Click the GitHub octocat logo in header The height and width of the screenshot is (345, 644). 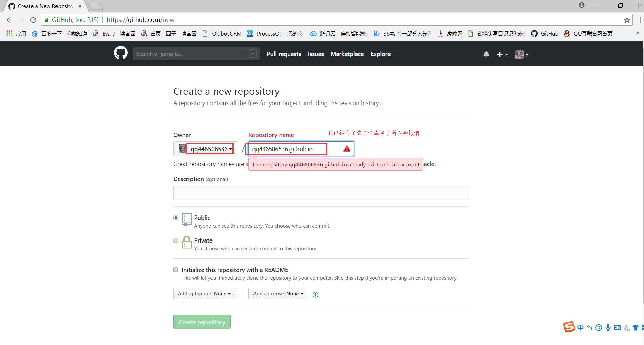click(121, 53)
